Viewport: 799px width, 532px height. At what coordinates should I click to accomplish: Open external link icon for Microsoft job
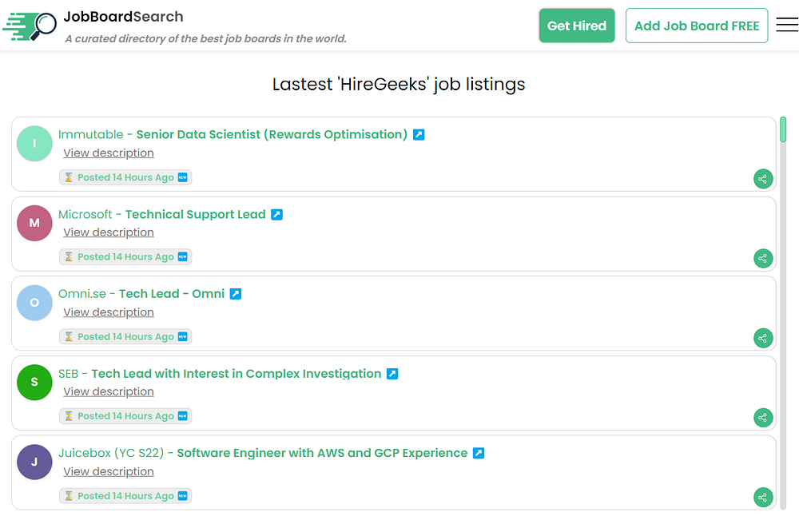[x=276, y=214]
